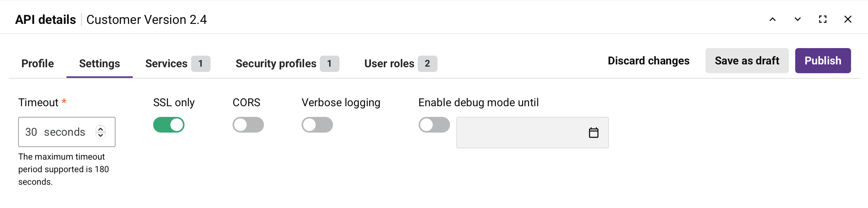Enable Verbose logging

pos(317,125)
